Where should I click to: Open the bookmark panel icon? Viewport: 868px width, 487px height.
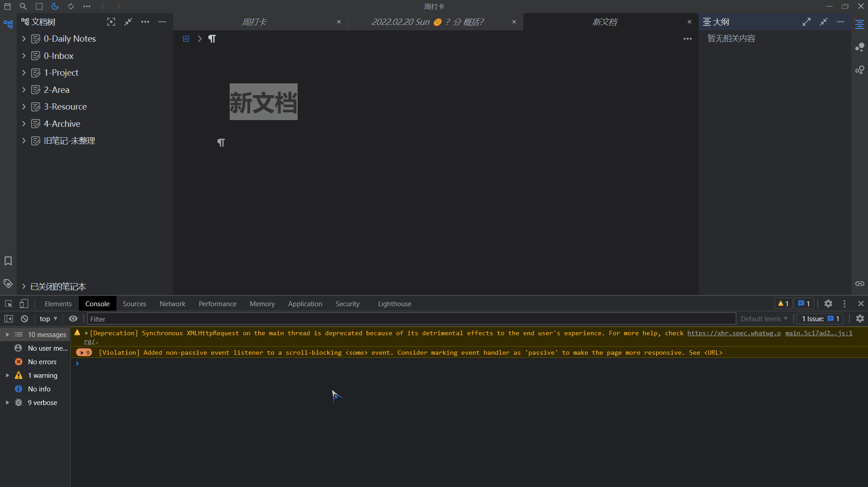point(8,261)
